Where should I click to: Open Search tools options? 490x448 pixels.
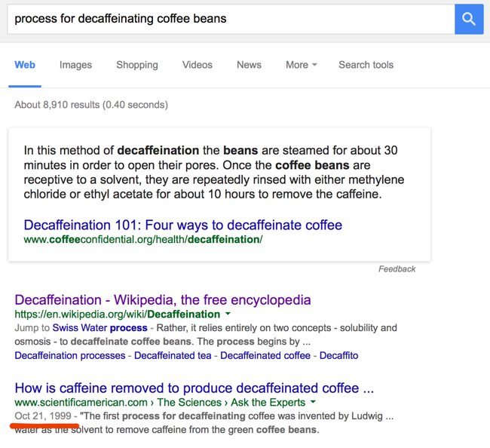pos(366,65)
